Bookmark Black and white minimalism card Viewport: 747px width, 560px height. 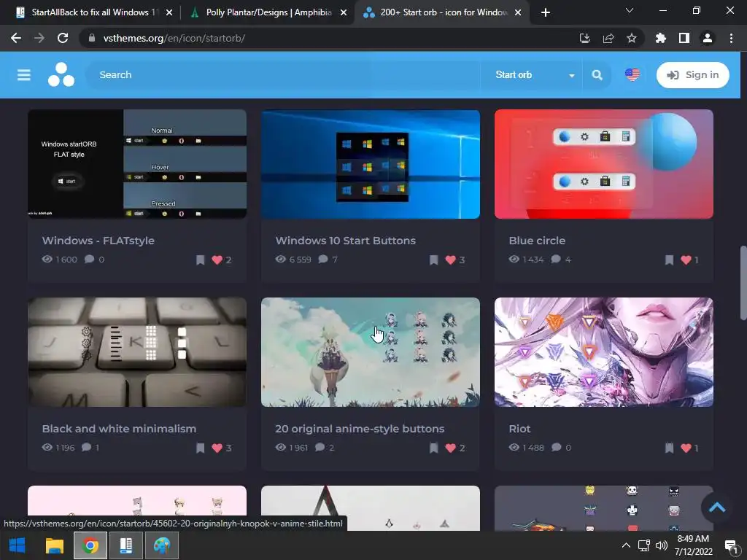tap(200, 448)
